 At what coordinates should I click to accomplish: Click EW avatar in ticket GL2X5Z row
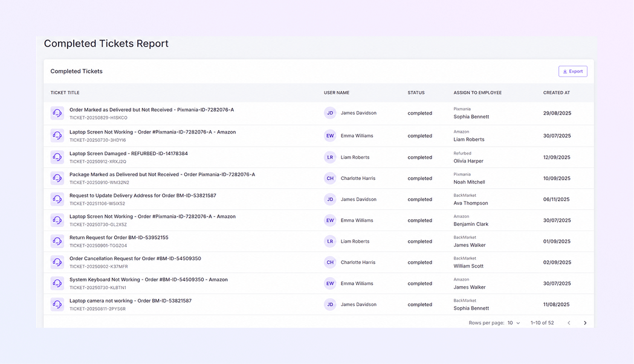click(330, 220)
